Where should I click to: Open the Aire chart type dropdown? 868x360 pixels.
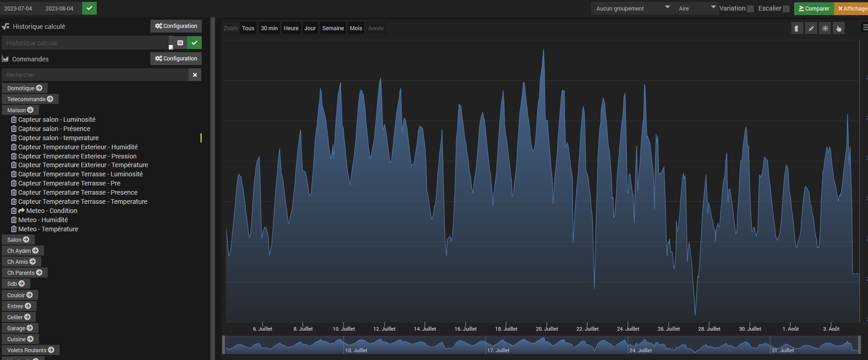(x=696, y=8)
